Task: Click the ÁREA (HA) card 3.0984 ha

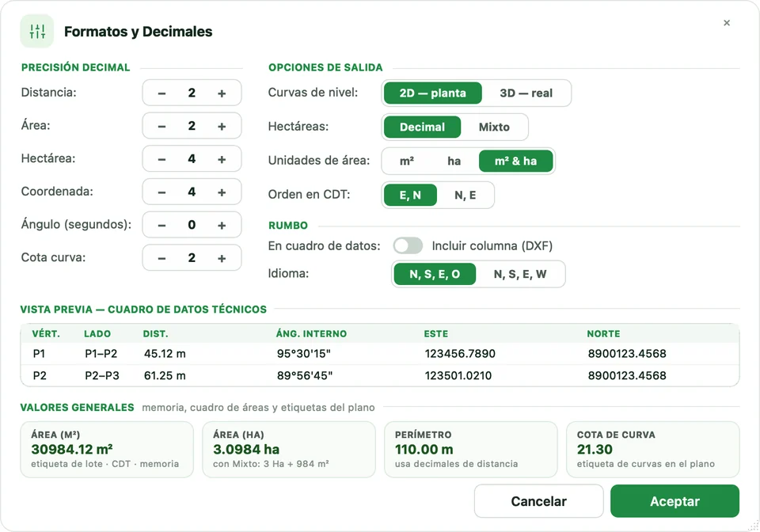Action: point(289,450)
